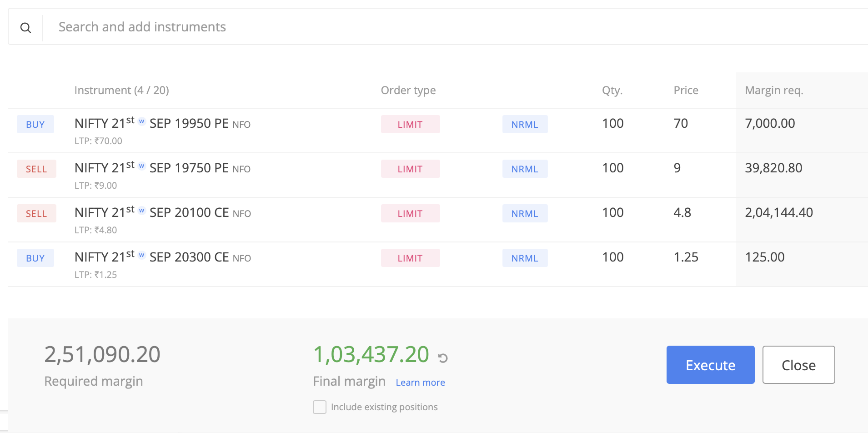
Task: Click weekly 'w' badge on SEP 20100 CE
Action: click(x=141, y=211)
